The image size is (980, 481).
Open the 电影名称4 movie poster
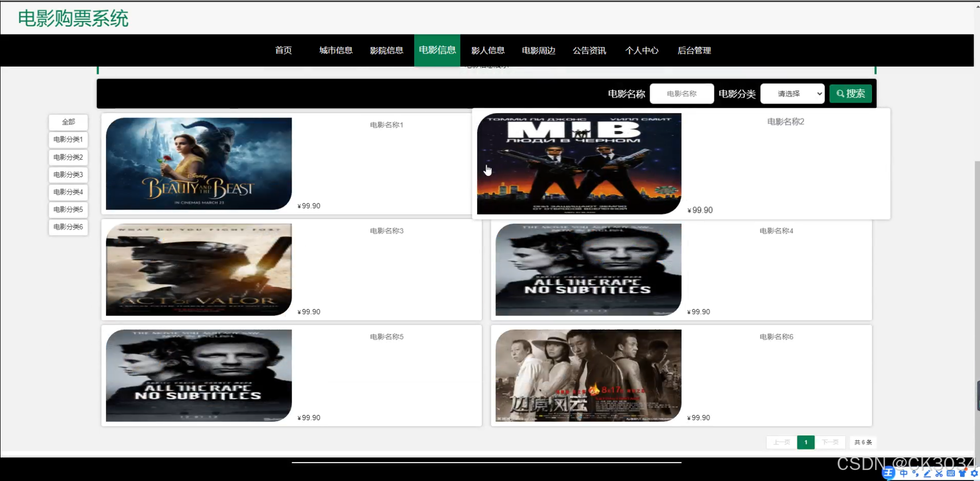[x=588, y=269]
